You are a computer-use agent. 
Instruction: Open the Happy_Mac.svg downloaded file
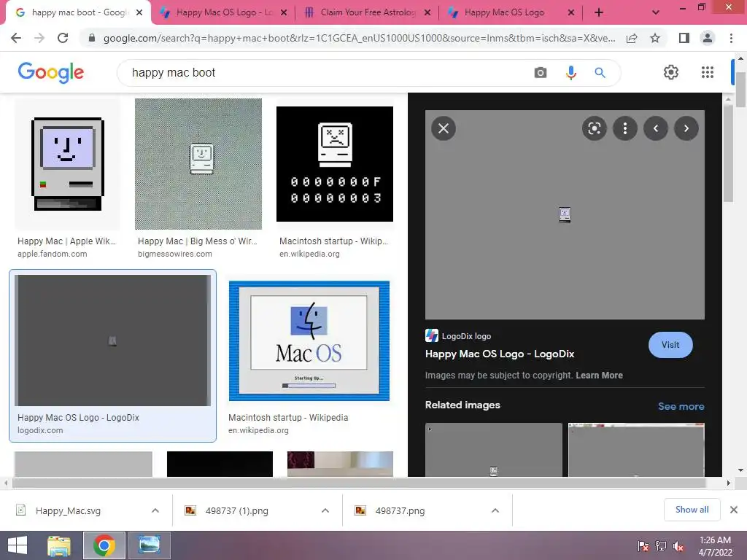point(68,510)
